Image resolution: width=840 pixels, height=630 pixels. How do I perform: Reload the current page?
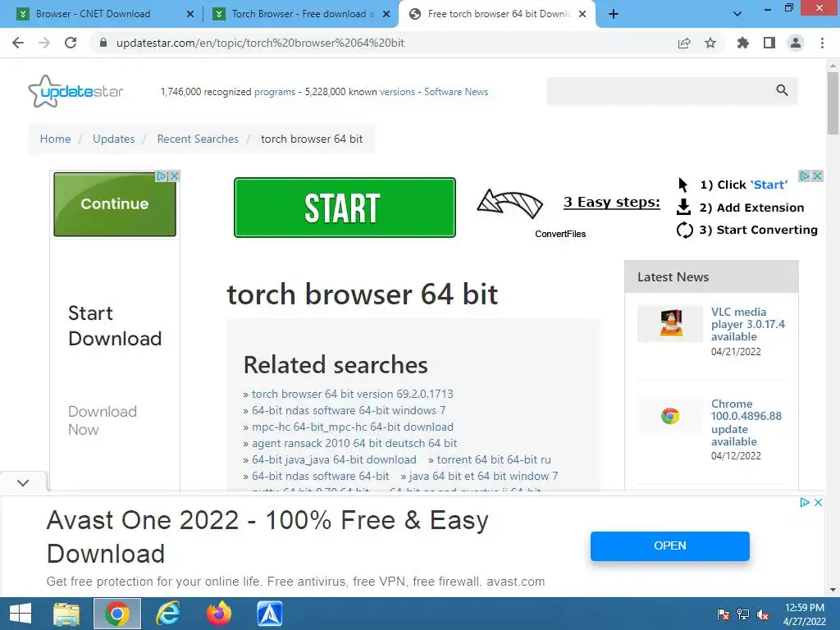point(71,43)
